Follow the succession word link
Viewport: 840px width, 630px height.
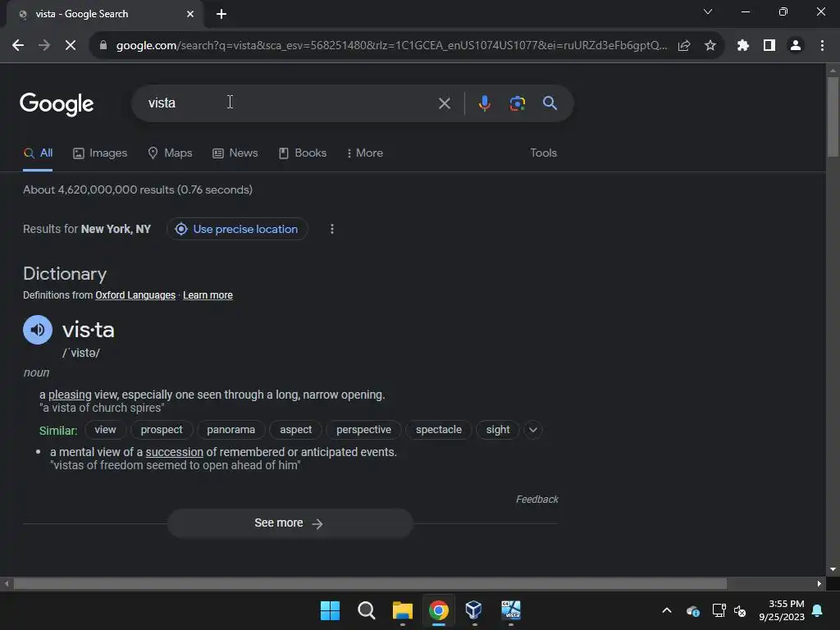tap(175, 452)
